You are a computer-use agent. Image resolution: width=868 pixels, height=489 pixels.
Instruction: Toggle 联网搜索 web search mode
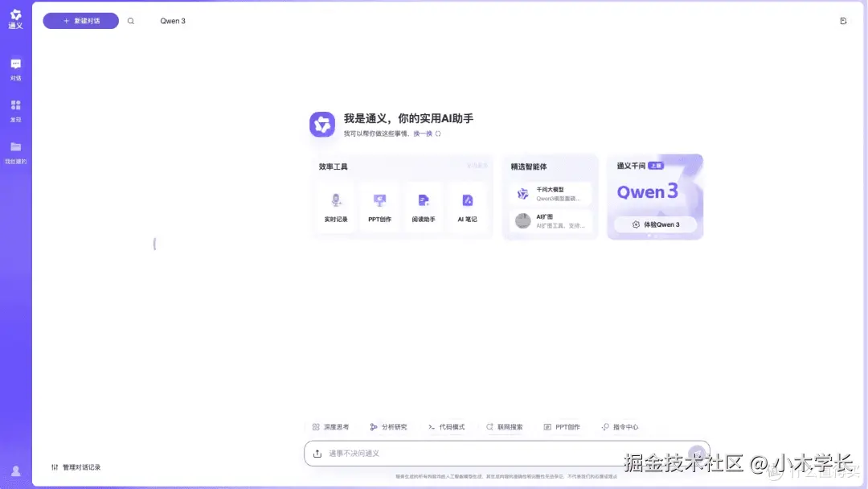coord(506,426)
